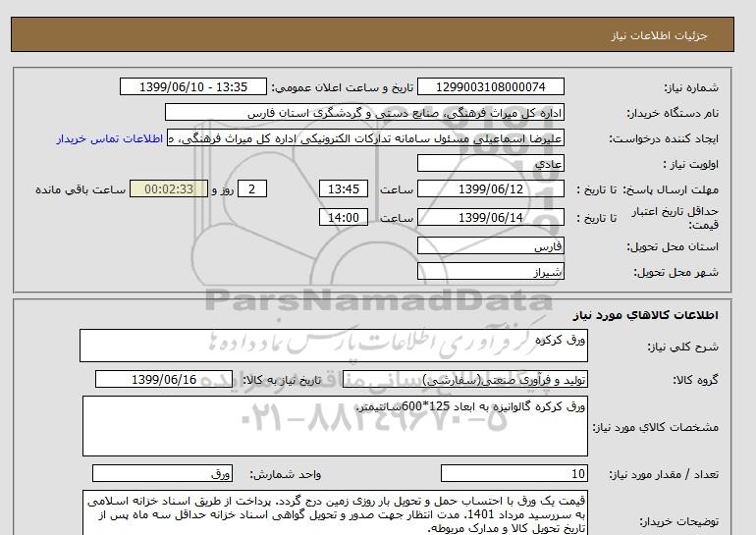Click the buyer description text box
This screenshot has height=535, width=756.
tap(335, 513)
